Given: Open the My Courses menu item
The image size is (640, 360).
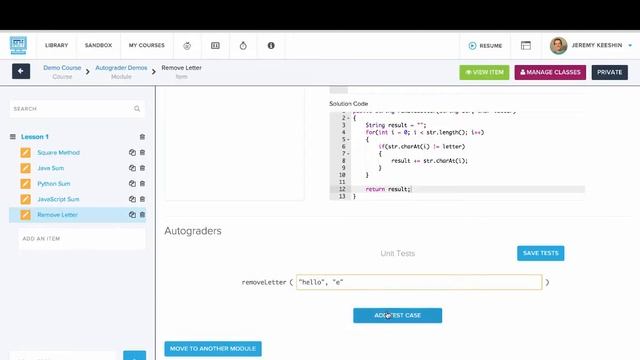Looking at the screenshot, I should (x=147, y=45).
